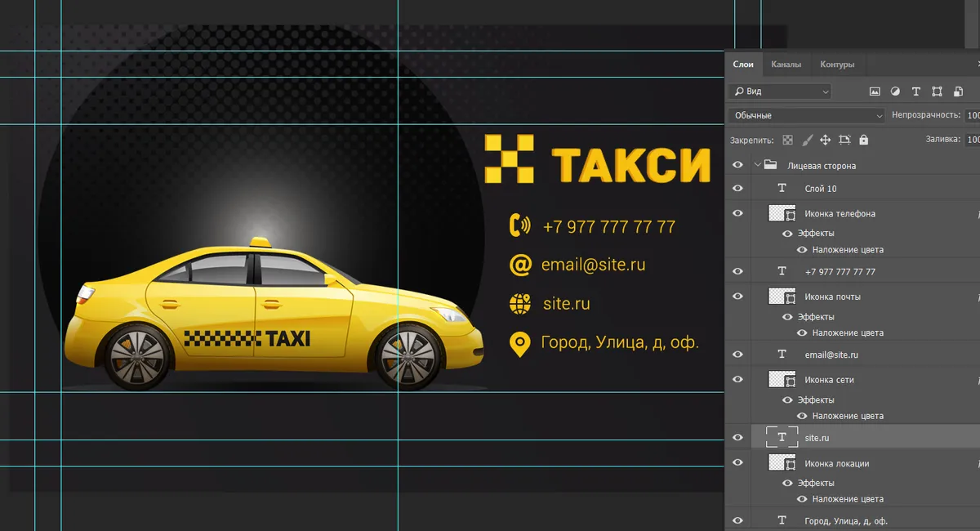
Task: Select layer named Иконка локации
Action: point(837,463)
